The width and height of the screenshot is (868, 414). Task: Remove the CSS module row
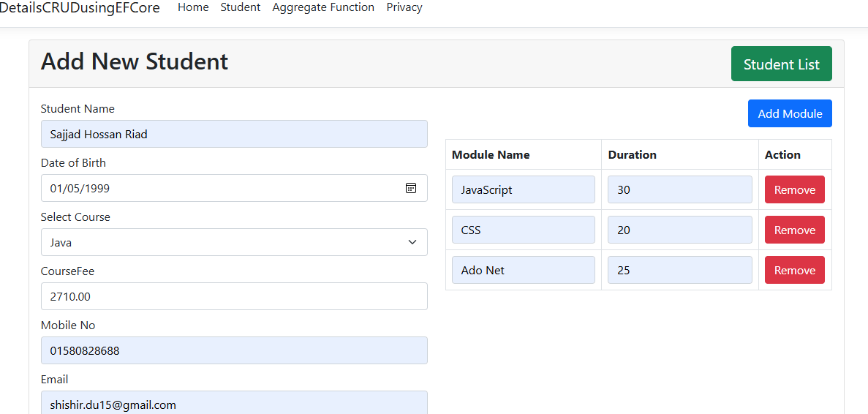tap(794, 230)
